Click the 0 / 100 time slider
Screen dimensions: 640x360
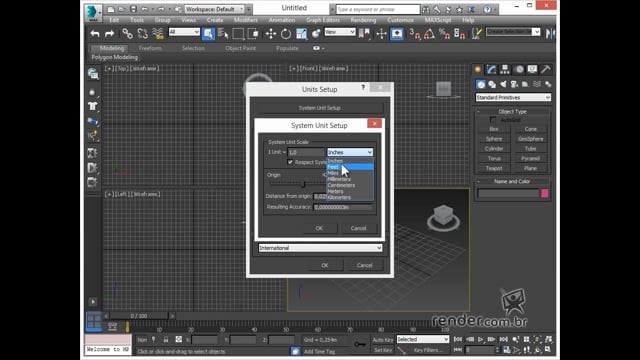point(139,316)
